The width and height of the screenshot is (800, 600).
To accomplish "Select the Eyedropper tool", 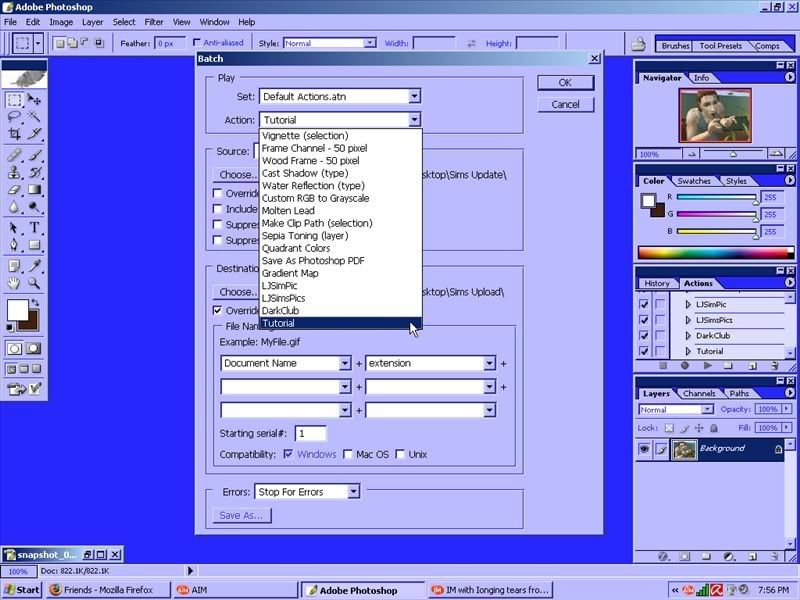I will (34, 266).
